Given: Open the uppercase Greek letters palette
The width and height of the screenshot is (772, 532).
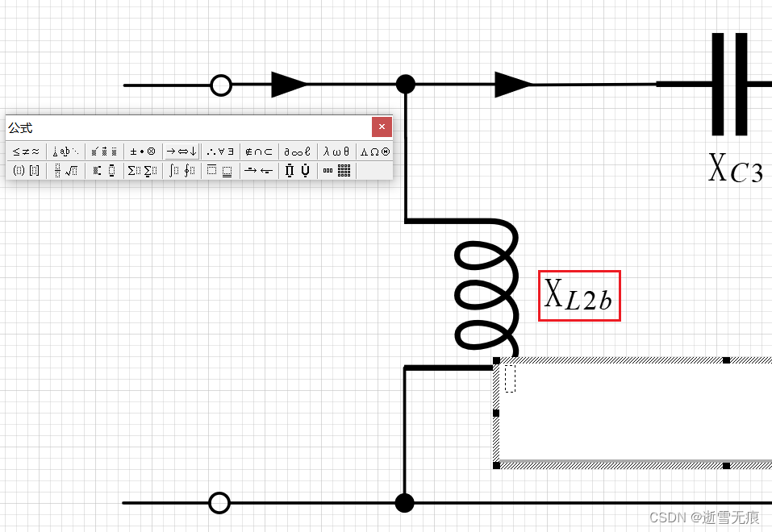Looking at the screenshot, I should pyautogui.click(x=374, y=151).
